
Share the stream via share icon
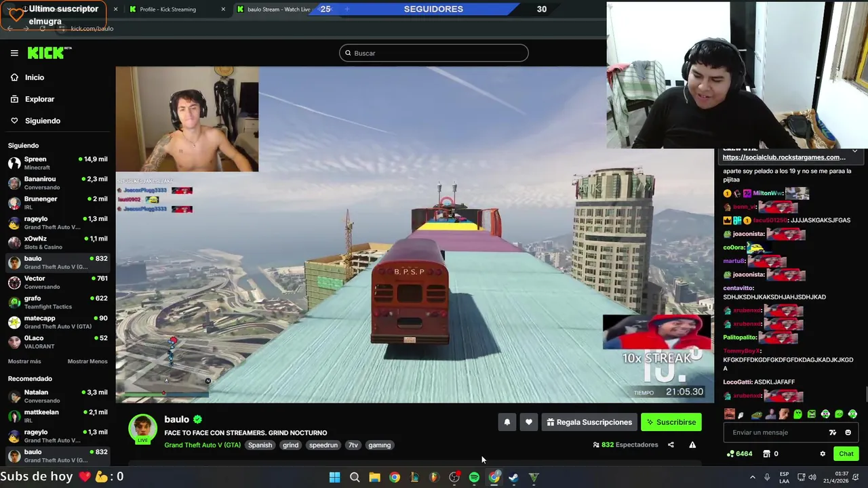pyautogui.click(x=671, y=445)
